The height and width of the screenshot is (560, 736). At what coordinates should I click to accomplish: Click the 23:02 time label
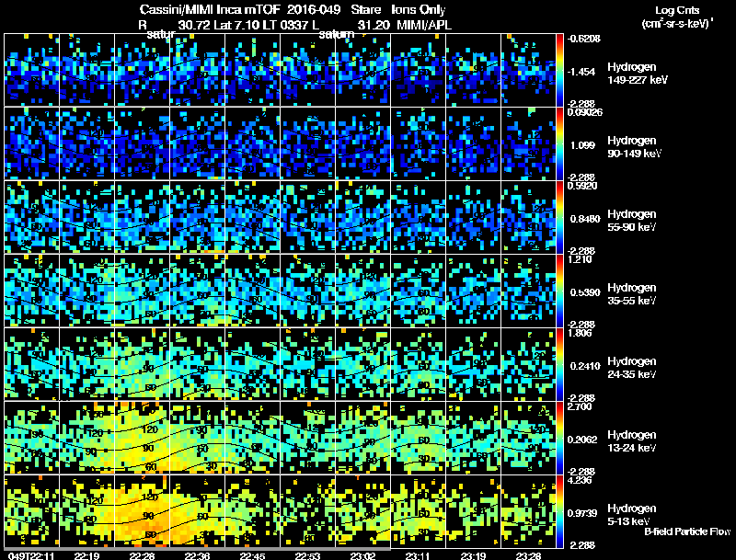coord(362,555)
